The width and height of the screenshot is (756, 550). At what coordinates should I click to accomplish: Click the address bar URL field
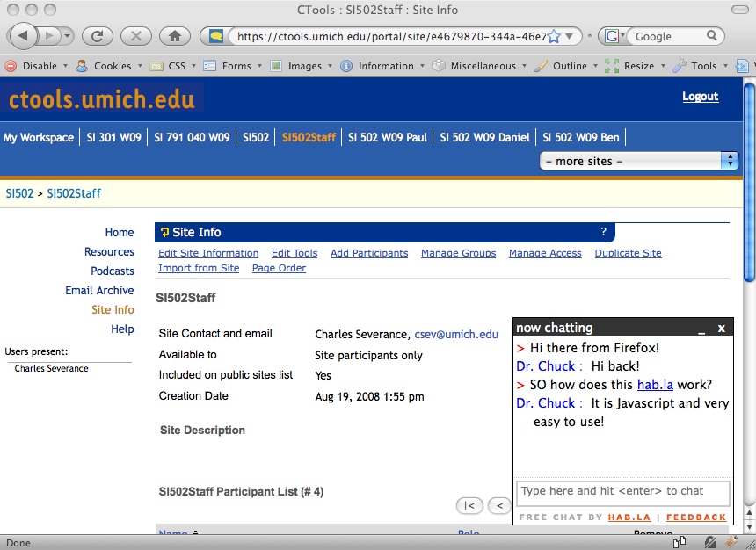coord(391,36)
